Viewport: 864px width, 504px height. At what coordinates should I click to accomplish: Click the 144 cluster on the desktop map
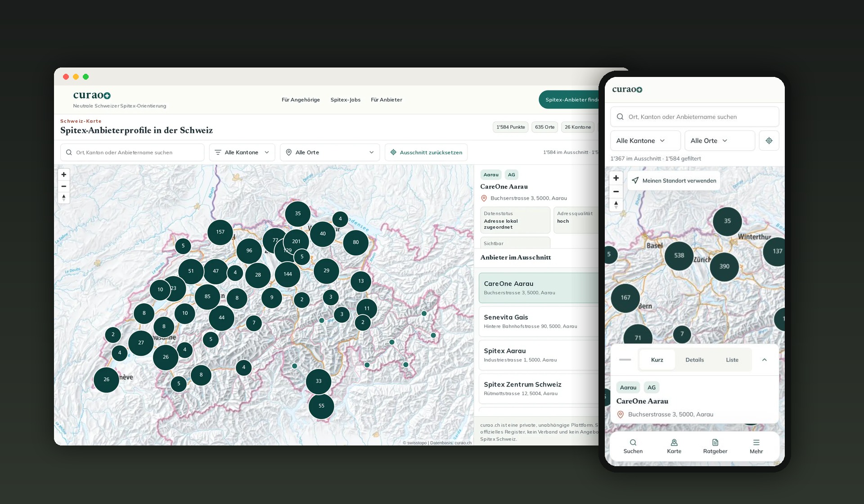[x=288, y=274]
